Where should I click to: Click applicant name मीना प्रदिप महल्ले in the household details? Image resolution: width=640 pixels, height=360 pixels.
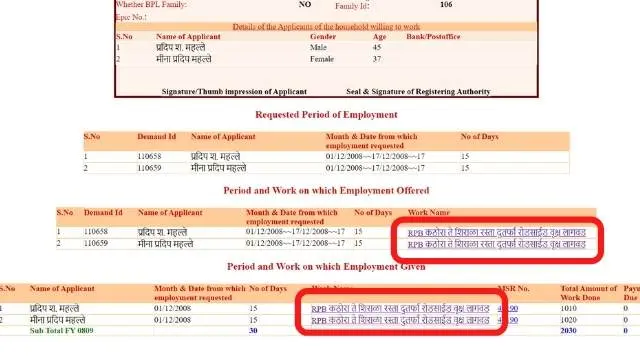tap(184, 59)
